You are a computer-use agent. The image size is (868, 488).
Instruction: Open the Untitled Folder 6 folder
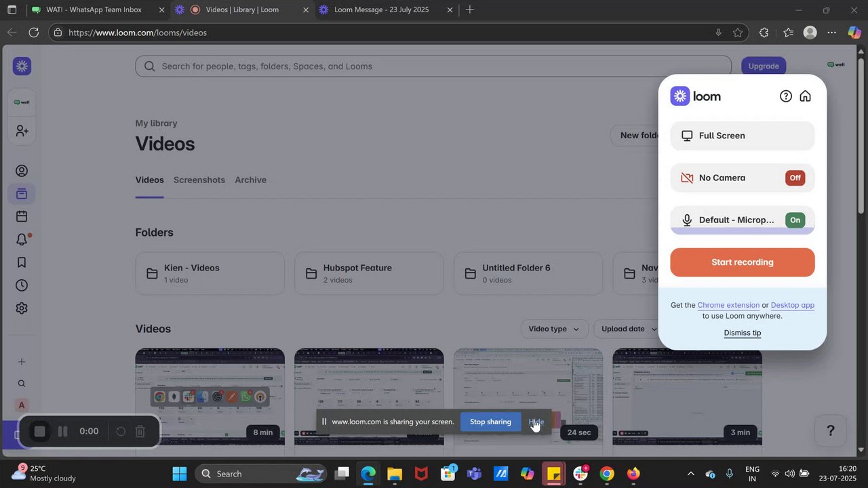528,273
